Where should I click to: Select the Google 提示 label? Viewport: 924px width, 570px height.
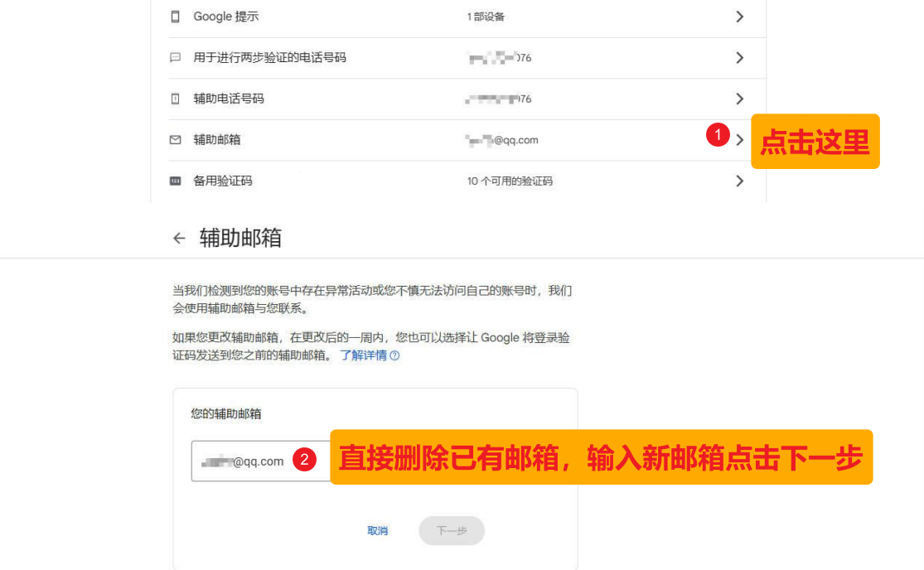pos(225,17)
